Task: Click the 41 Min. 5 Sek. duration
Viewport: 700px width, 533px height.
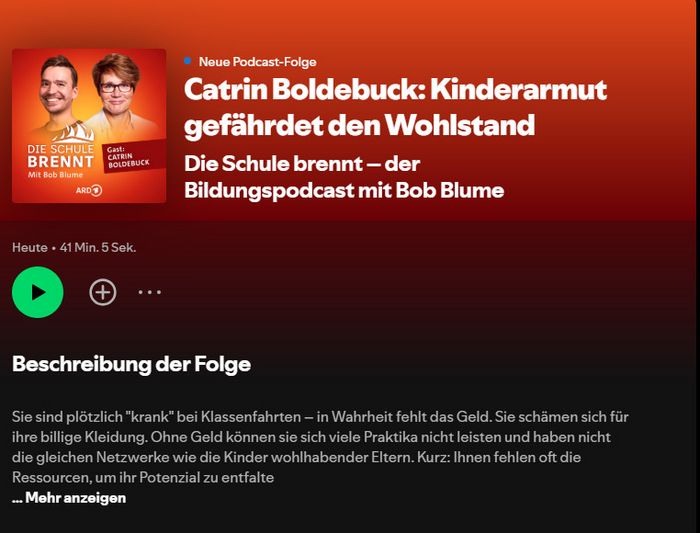Action: [98, 247]
